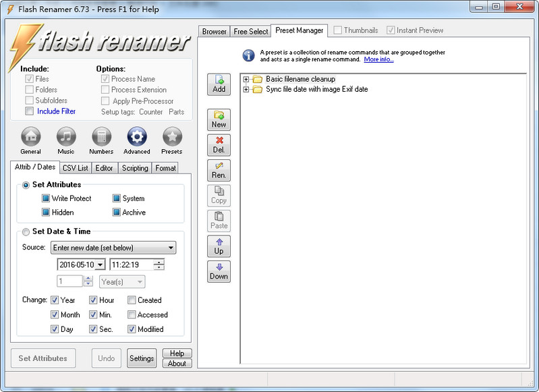Uncheck the Modified date checkbox
Screen dimensions: 539x392
coord(132,329)
